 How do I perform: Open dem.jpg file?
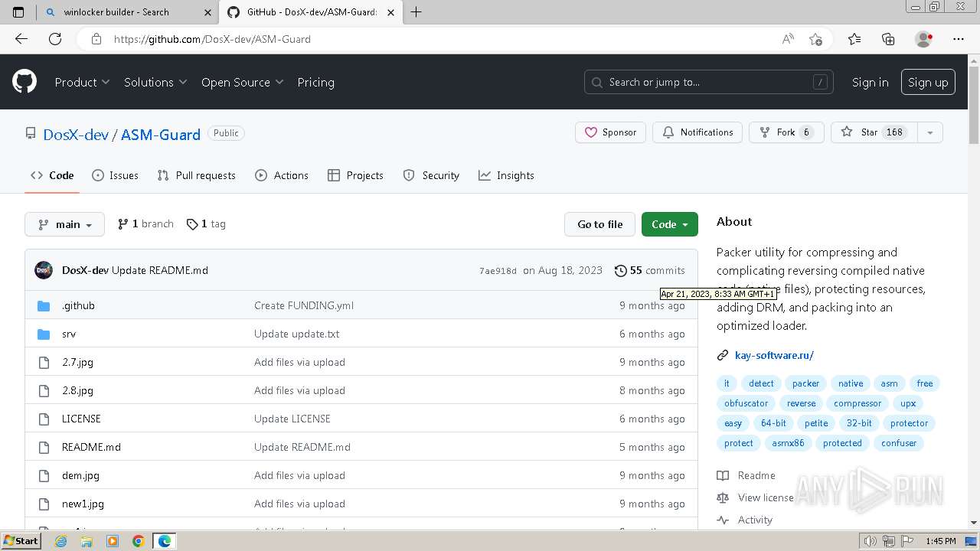click(x=80, y=475)
